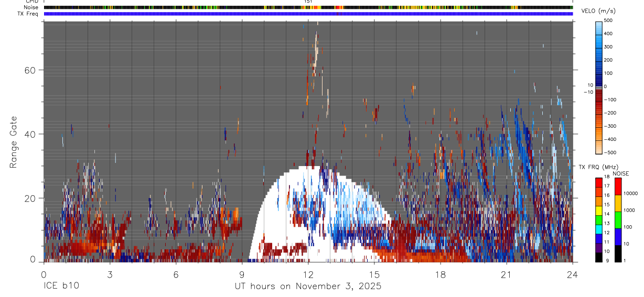Click the white dome-shaped region in the plot
The height and width of the screenshot is (297, 644).
tap(320, 214)
